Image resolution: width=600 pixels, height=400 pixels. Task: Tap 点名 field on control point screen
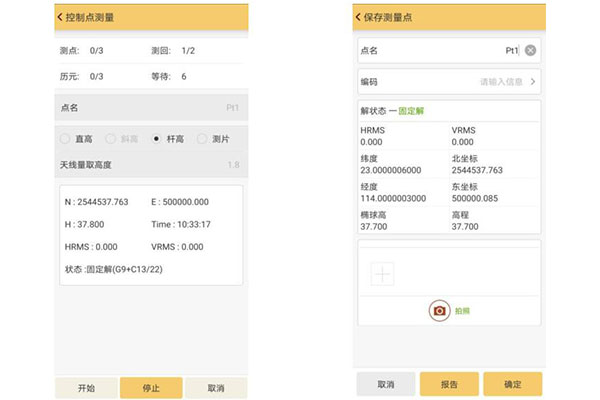click(x=150, y=106)
